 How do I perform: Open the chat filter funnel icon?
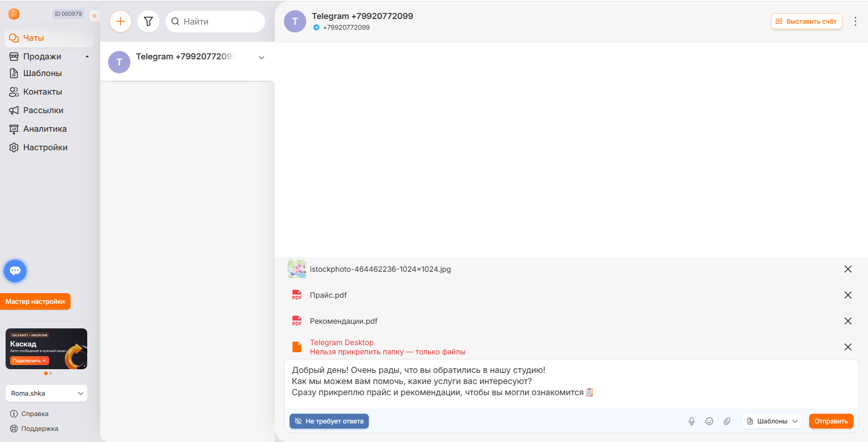pyautogui.click(x=148, y=21)
